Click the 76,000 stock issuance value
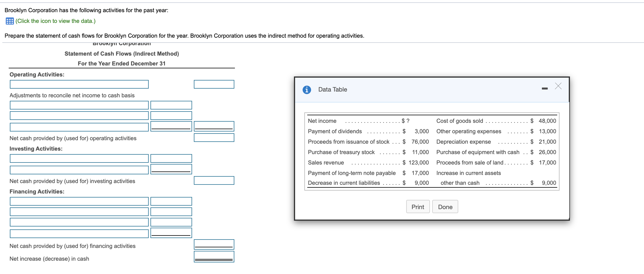 pos(420,142)
